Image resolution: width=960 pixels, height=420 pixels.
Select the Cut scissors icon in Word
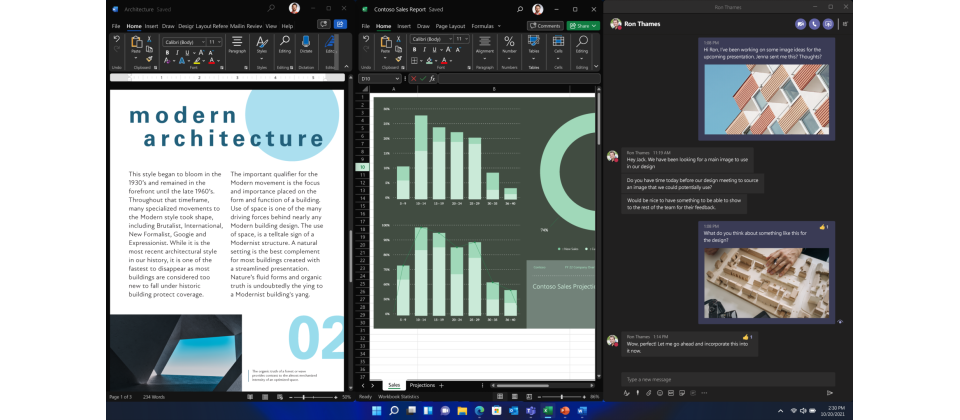coord(149,39)
